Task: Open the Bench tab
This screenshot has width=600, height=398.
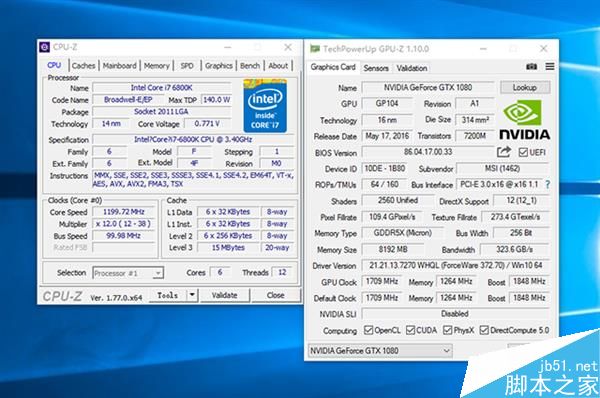Action: pos(250,66)
